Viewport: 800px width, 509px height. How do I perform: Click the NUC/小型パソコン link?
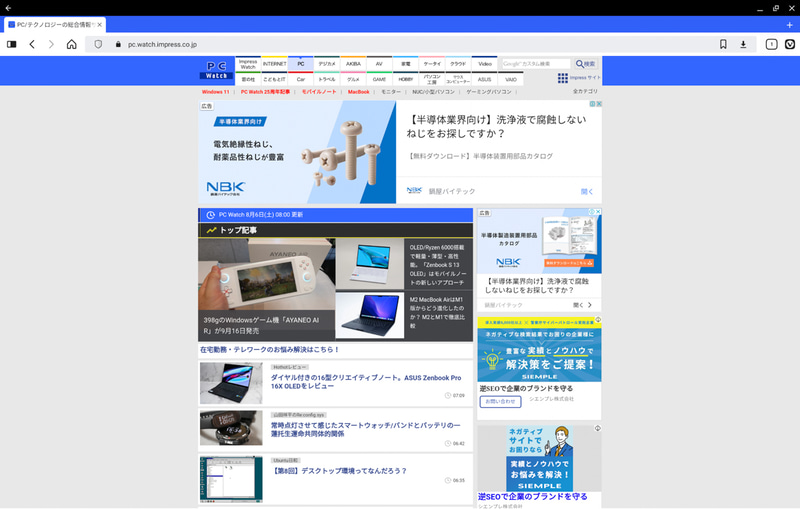(433, 92)
